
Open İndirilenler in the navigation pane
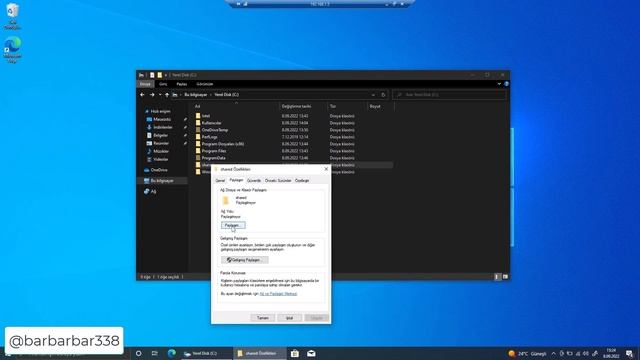[163, 127]
